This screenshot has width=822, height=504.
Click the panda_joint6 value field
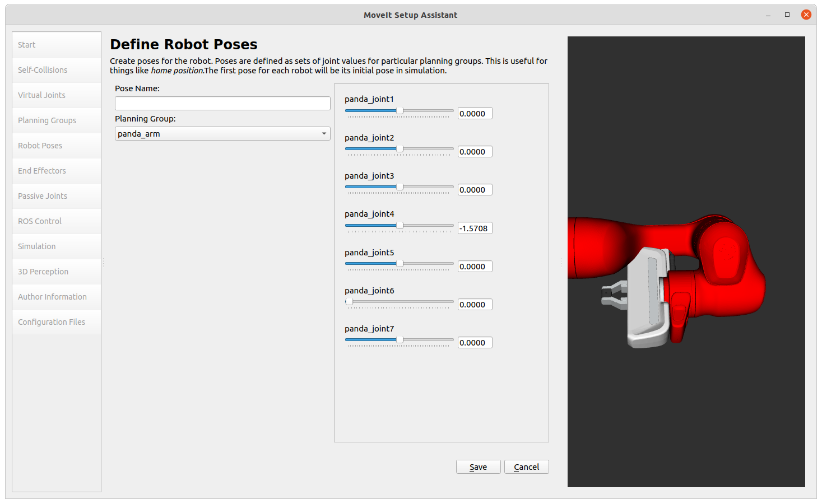(x=475, y=305)
